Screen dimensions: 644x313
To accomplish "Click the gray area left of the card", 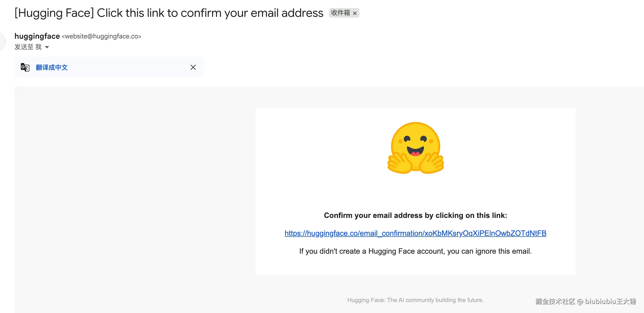I will pyautogui.click(x=133, y=187).
